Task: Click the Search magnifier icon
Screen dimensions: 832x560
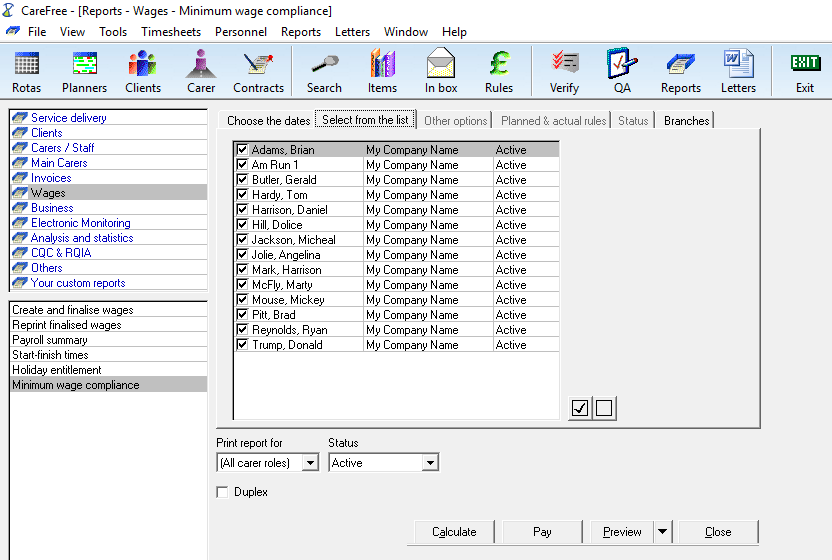Action: tap(324, 70)
